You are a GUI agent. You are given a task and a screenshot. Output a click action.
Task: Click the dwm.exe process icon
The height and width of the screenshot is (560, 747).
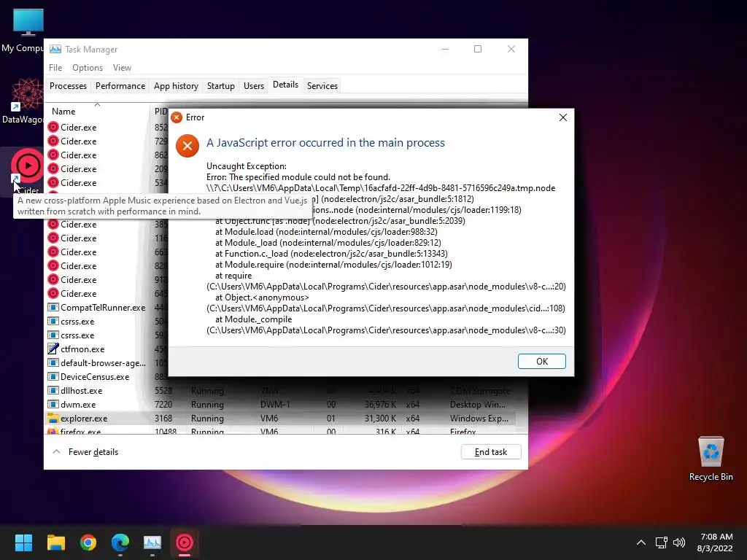(53, 404)
